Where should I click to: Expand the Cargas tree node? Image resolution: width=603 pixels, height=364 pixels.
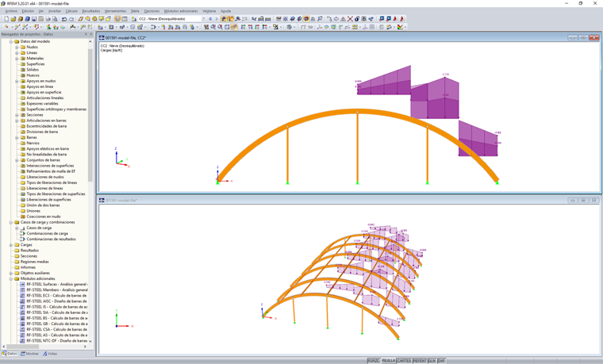coord(11,245)
